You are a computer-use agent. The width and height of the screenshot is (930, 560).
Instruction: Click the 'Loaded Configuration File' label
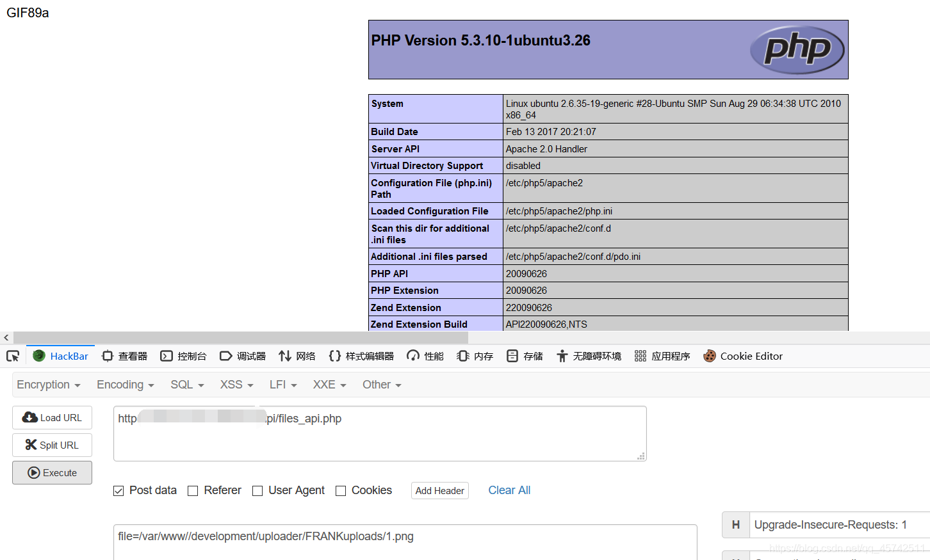click(430, 211)
